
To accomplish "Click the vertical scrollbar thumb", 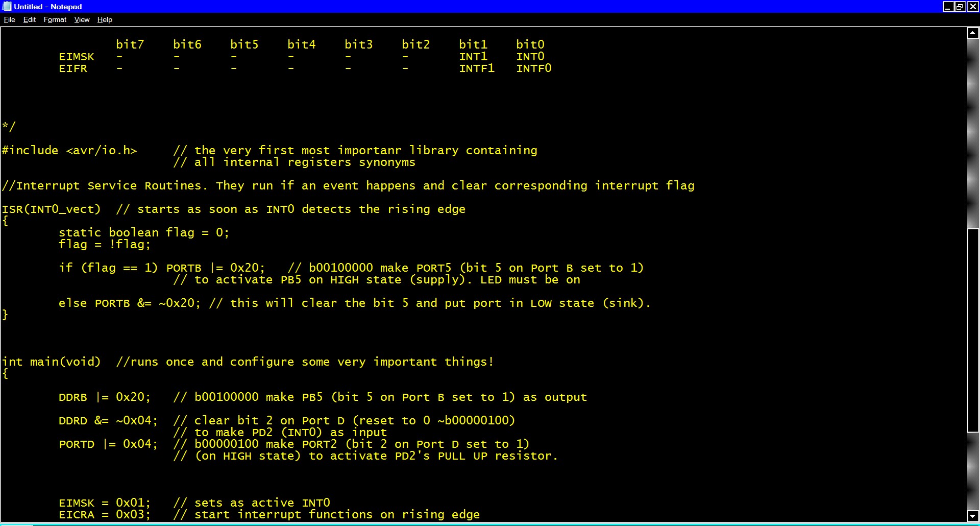I will pos(973,330).
